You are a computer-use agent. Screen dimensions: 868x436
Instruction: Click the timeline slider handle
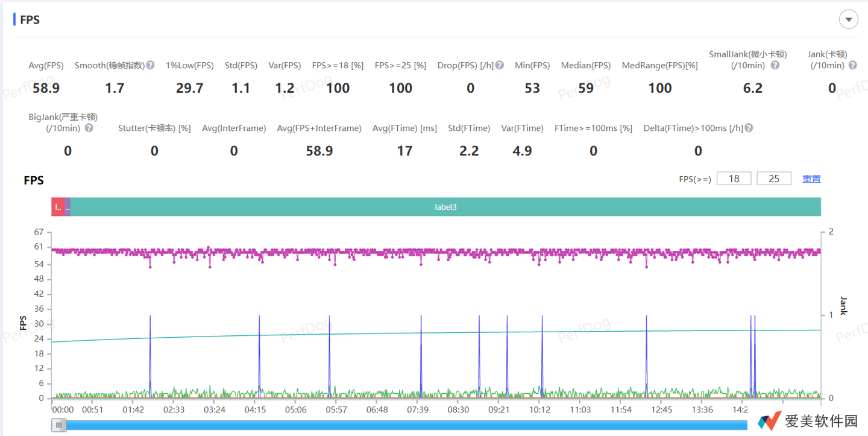tap(59, 425)
